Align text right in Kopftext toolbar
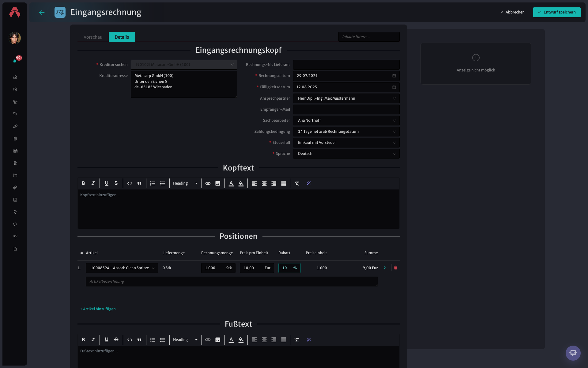Image resolution: width=588 pixels, height=368 pixels. (274, 183)
